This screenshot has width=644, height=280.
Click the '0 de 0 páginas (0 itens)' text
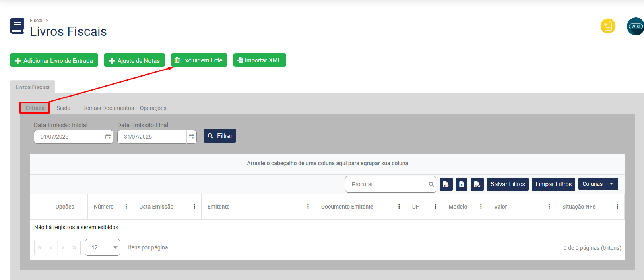(592, 248)
